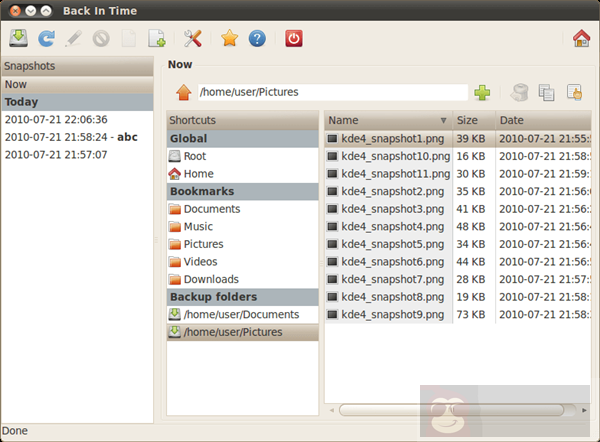The width and height of the screenshot is (600, 442).
Task: Click the left arrow of horizontal scrollbar
Action: click(x=331, y=410)
